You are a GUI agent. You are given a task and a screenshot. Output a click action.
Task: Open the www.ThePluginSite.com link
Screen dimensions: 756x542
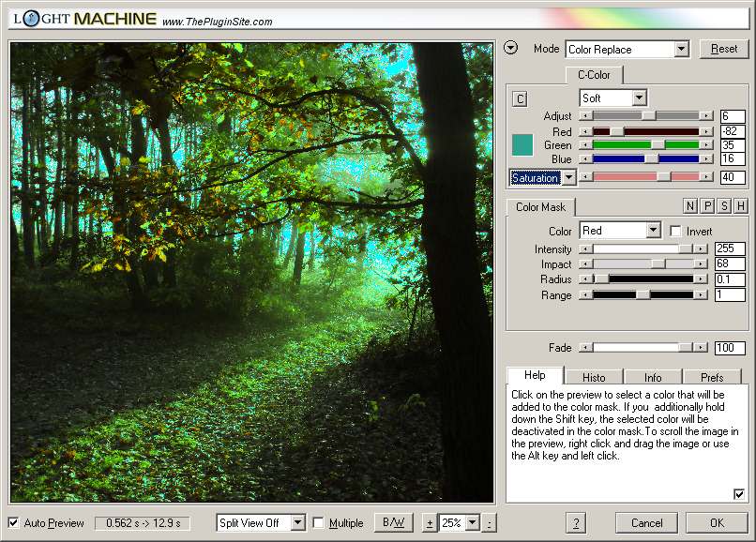click(217, 22)
